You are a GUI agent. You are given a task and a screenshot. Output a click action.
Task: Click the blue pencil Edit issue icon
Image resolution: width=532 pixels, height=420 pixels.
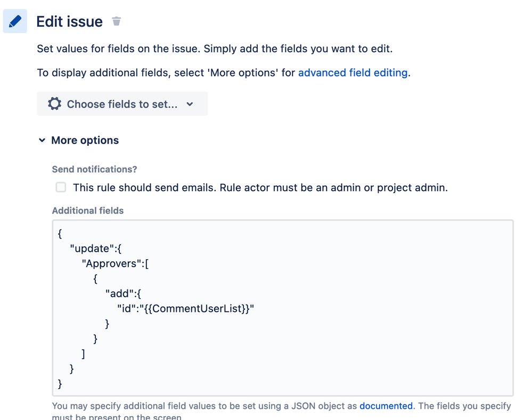(x=15, y=21)
